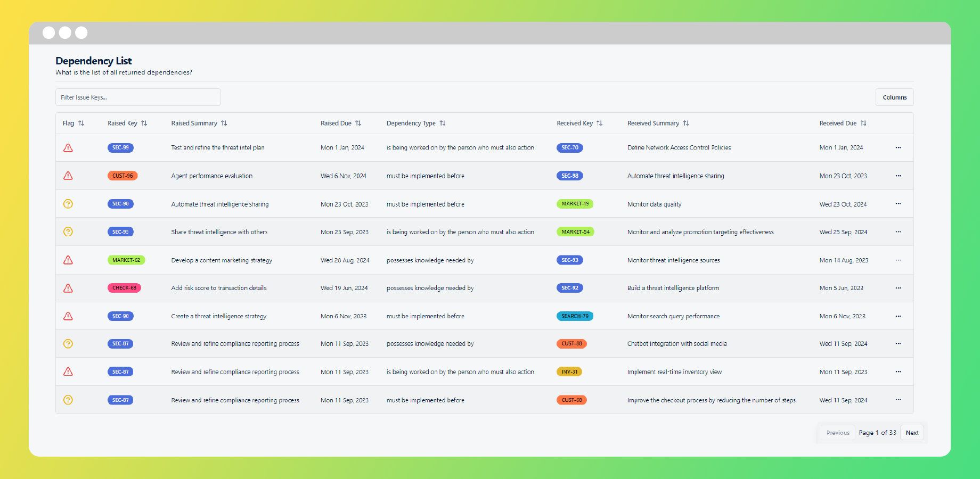Sort by Flag column arrows

pos(81,123)
